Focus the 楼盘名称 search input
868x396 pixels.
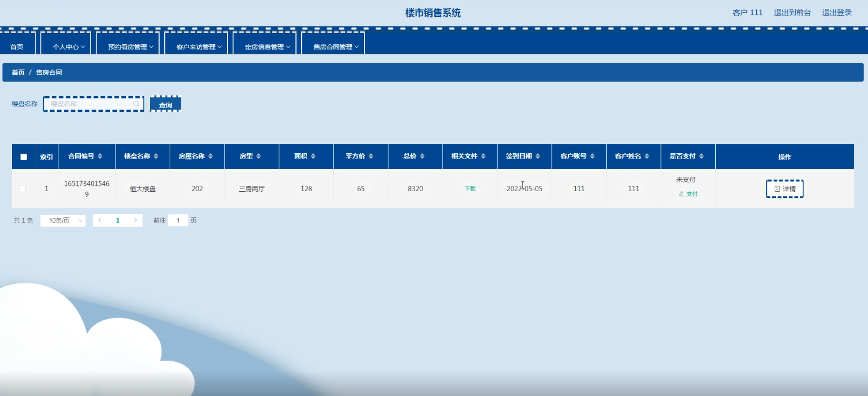[x=93, y=104]
